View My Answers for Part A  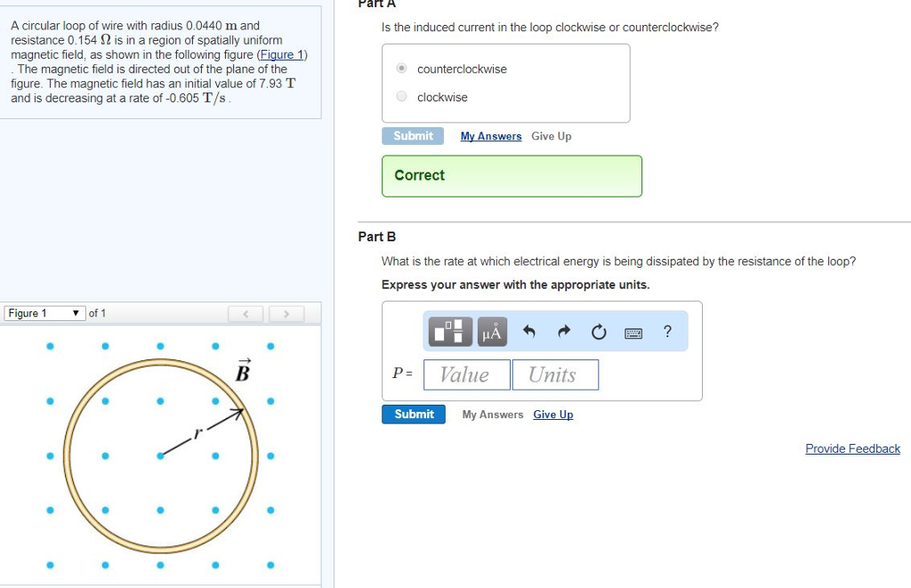(492, 136)
